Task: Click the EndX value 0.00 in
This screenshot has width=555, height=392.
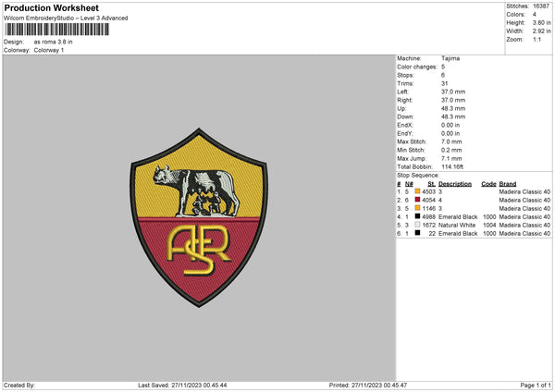Action: 450,125
